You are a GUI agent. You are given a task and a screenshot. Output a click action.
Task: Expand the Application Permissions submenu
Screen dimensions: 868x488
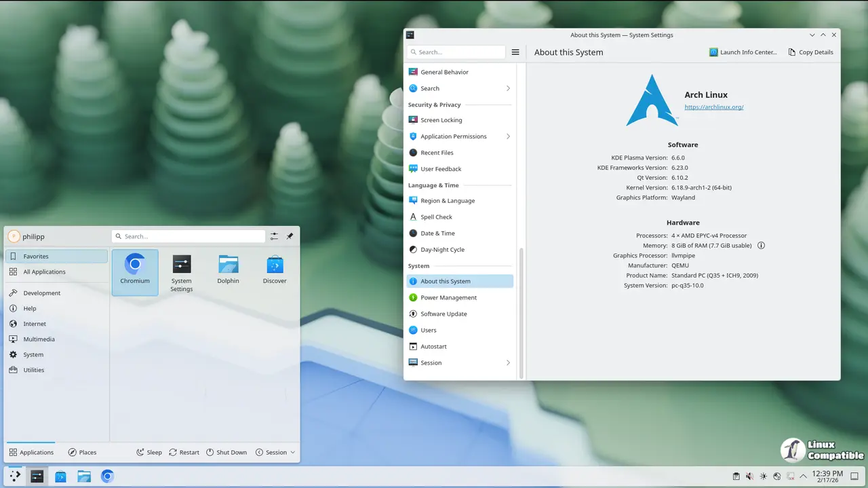[x=508, y=136]
